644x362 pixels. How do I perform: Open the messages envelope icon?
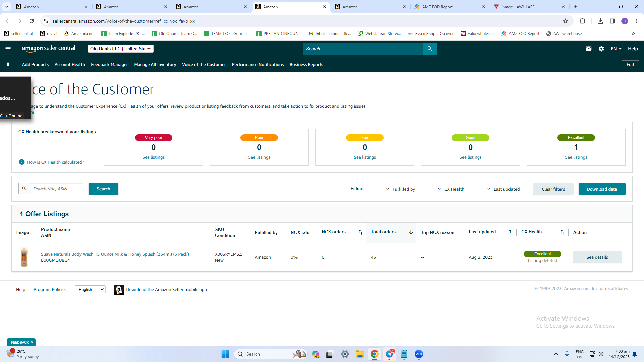(x=588, y=49)
